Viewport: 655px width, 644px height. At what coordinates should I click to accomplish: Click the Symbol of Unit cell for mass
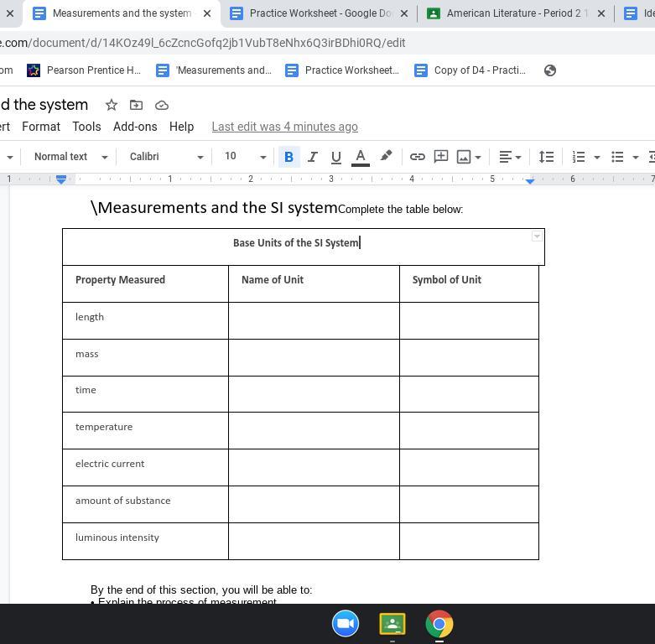click(x=469, y=357)
